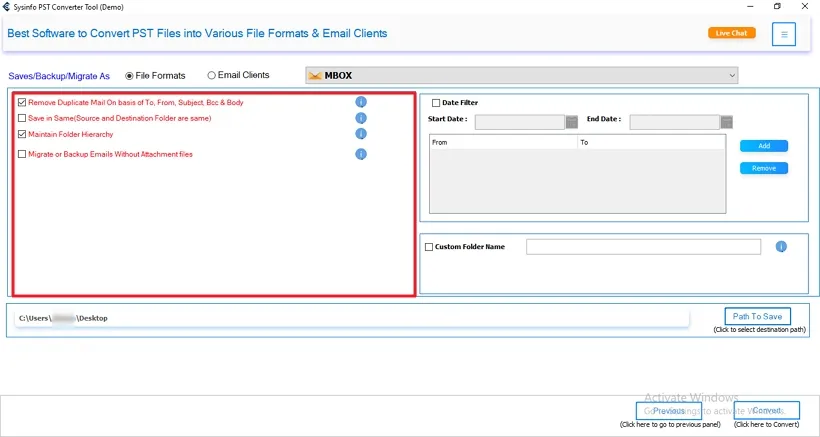Enable the Date Filter checkbox
The image size is (820, 437).
(436, 103)
